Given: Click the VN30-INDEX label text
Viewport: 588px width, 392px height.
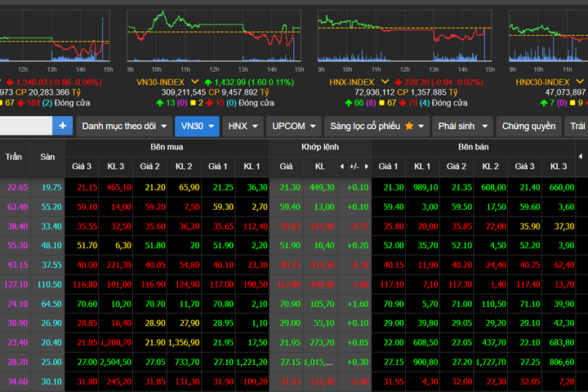Looking at the screenshot, I should click(161, 82).
